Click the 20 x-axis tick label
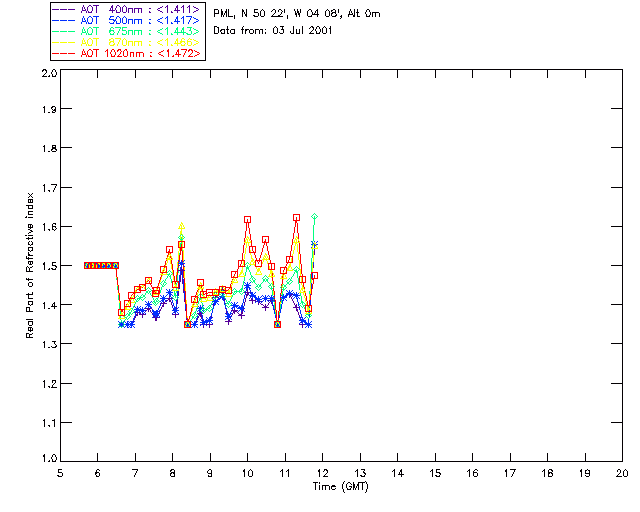640x512 pixels. coord(622,473)
